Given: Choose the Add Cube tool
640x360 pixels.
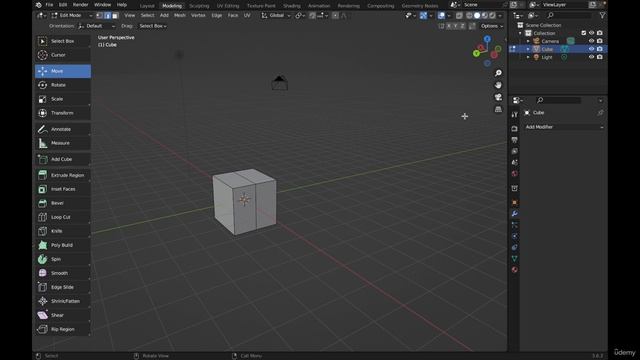Looking at the screenshot, I should [62, 159].
